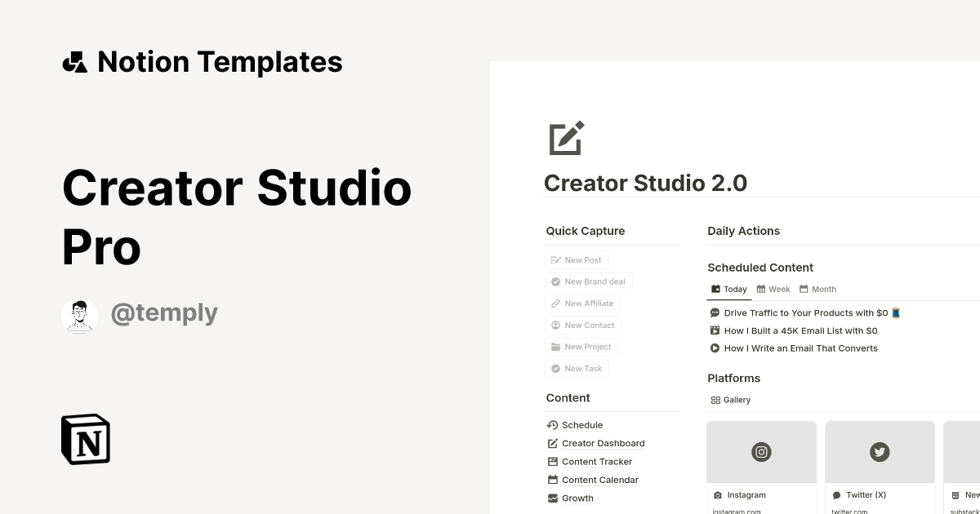Click the pencil page icon above Creator Studio 2.0
Viewport: 980px width, 514px height.
567,138
